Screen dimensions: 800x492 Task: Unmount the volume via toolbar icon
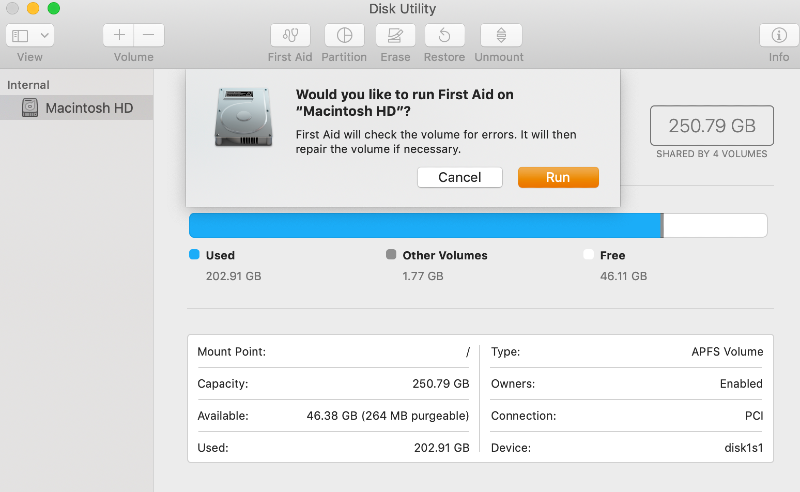click(x=501, y=35)
